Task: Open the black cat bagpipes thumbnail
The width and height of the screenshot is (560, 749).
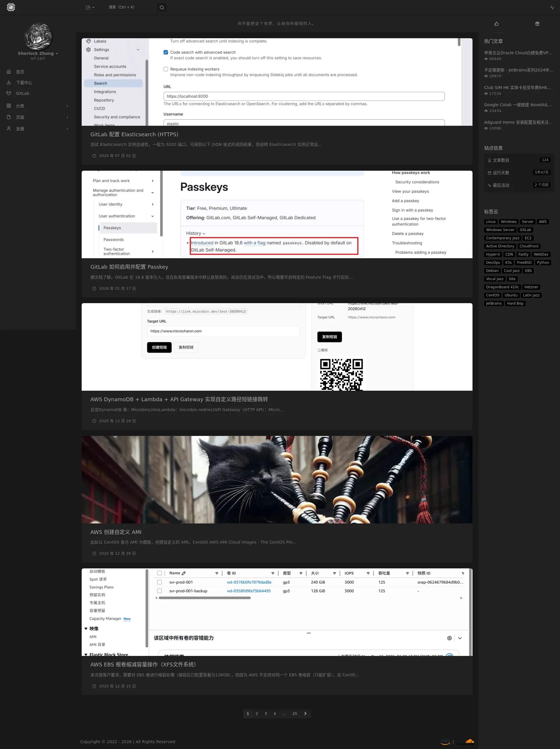Action: (x=277, y=479)
